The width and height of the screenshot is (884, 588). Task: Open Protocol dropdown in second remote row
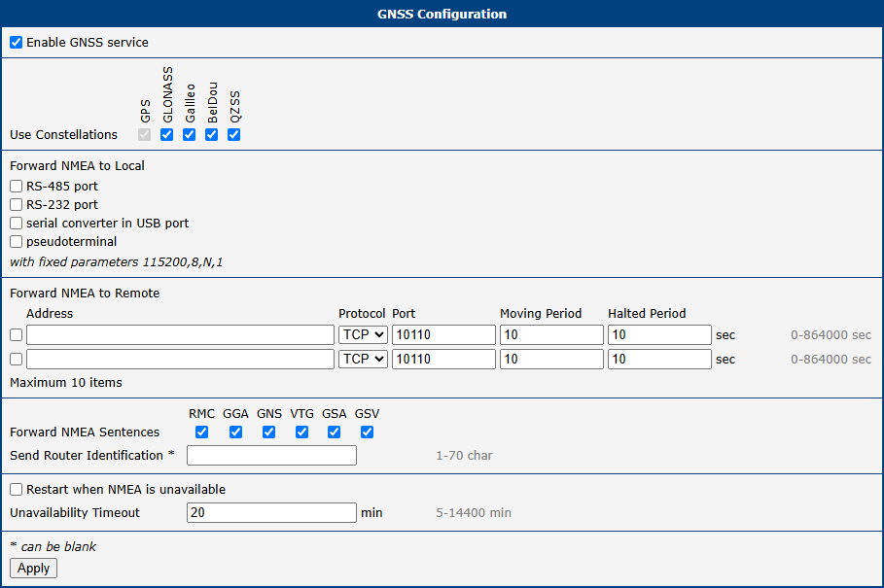point(363,359)
